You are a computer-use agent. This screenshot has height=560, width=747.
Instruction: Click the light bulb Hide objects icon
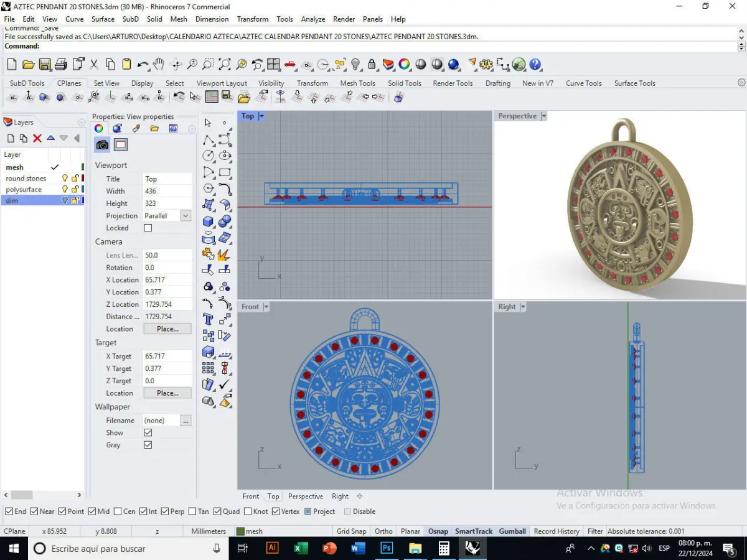355,64
